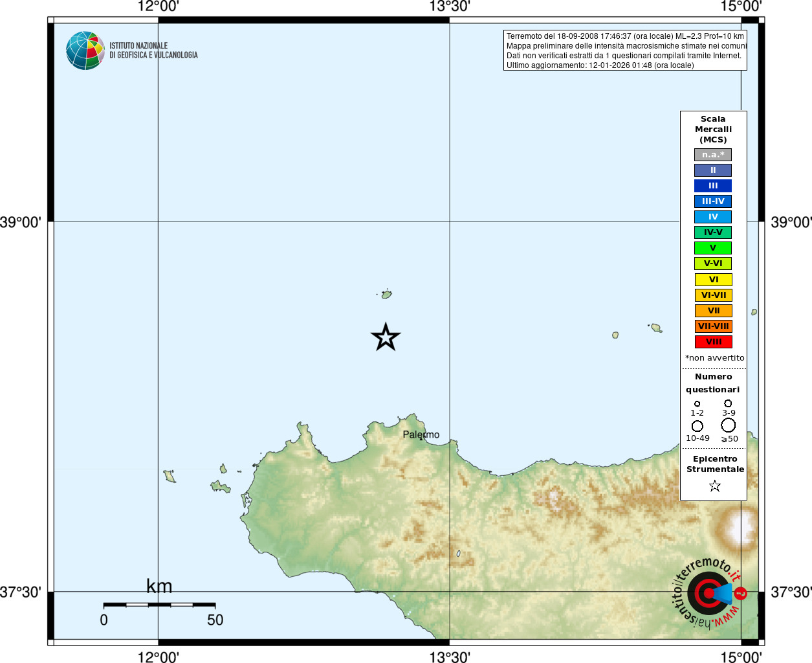Click the 3-9 questionnaires circle symbol
The image size is (812, 663).
pos(728,403)
